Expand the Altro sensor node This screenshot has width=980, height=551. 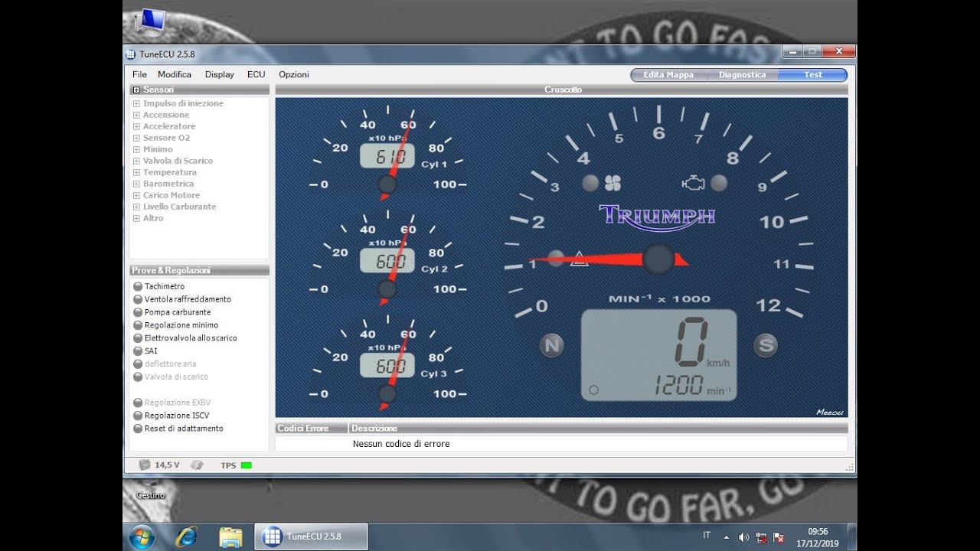136,218
